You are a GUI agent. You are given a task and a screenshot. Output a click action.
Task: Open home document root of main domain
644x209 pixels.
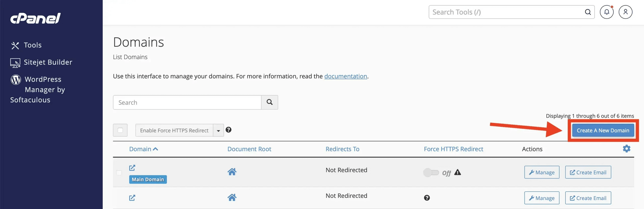[x=232, y=172]
